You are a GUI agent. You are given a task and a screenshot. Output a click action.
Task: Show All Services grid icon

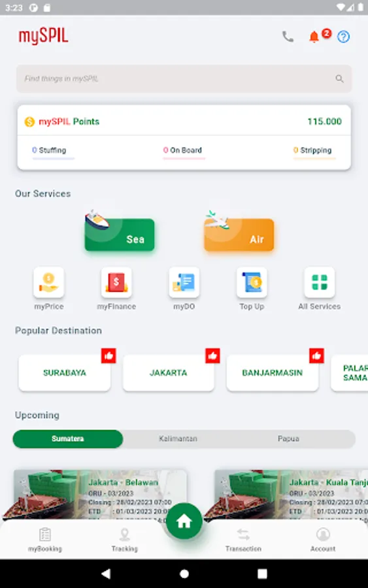point(320,282)
